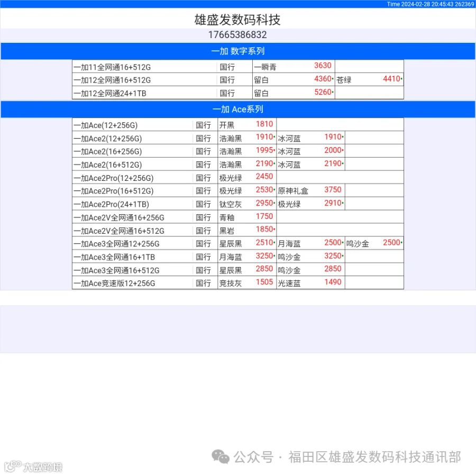
Task: Click the row 一加12全网通16+512G
Action: pos(238,79)
